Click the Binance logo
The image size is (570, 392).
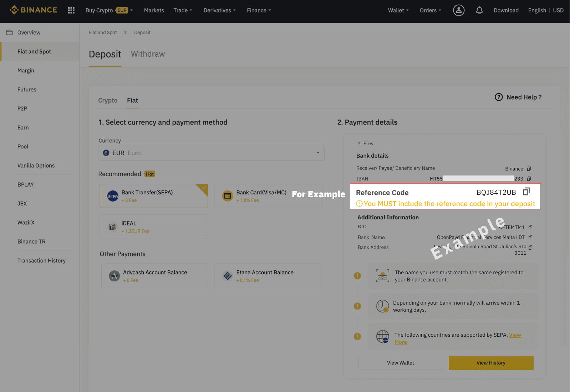[x=33, y=10]
